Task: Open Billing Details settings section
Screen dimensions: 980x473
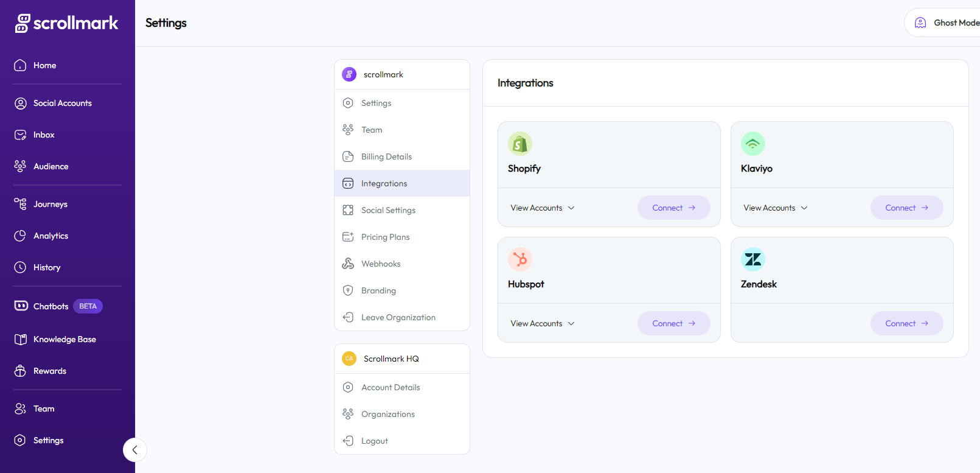Action: pos(386,156)
